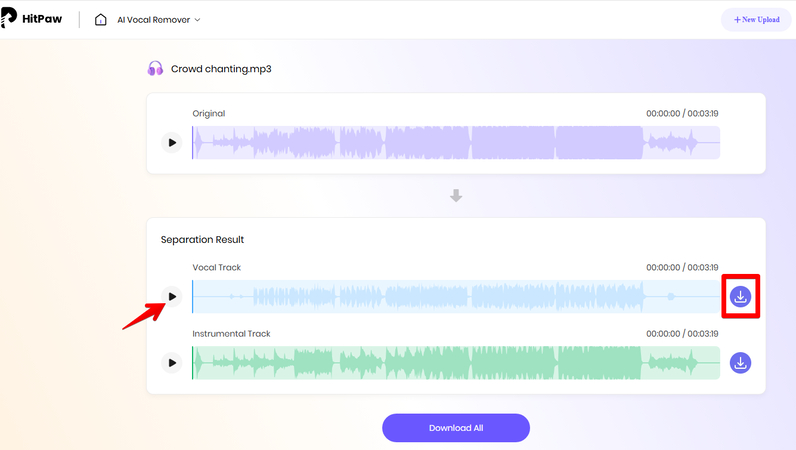Click the gray down arrow between panels
The width and height of the screenshot is (796, 450).
click(456, 196)
